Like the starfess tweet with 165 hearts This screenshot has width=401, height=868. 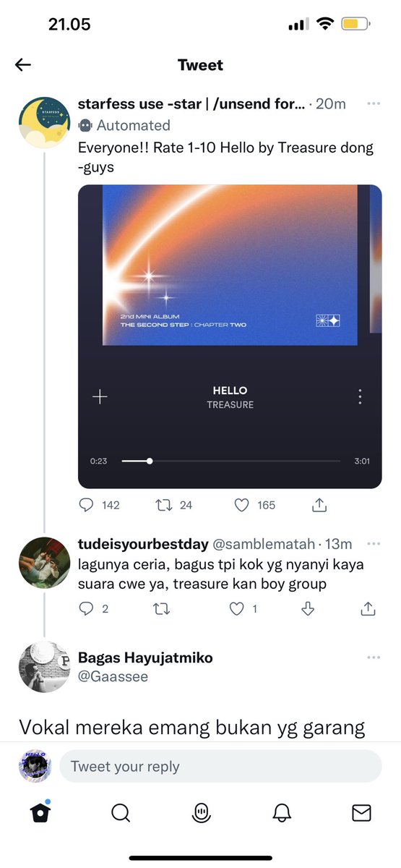click(243, 505)
